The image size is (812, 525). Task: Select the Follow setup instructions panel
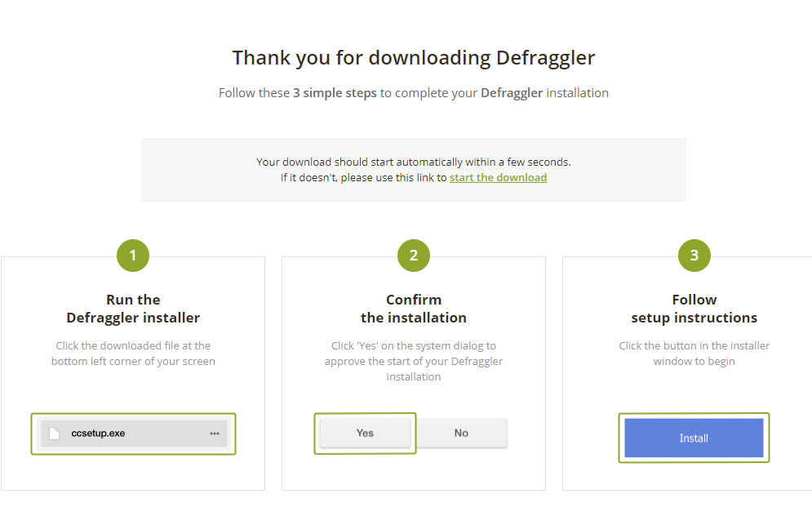(694, 372)
